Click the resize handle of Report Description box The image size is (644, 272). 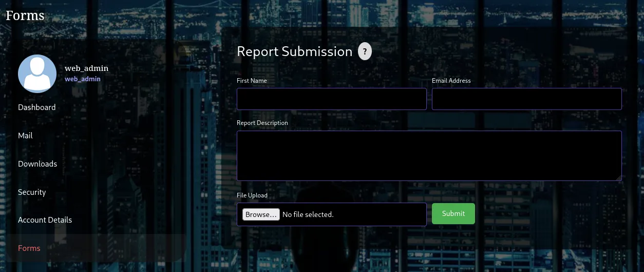[x=619, y=178]
